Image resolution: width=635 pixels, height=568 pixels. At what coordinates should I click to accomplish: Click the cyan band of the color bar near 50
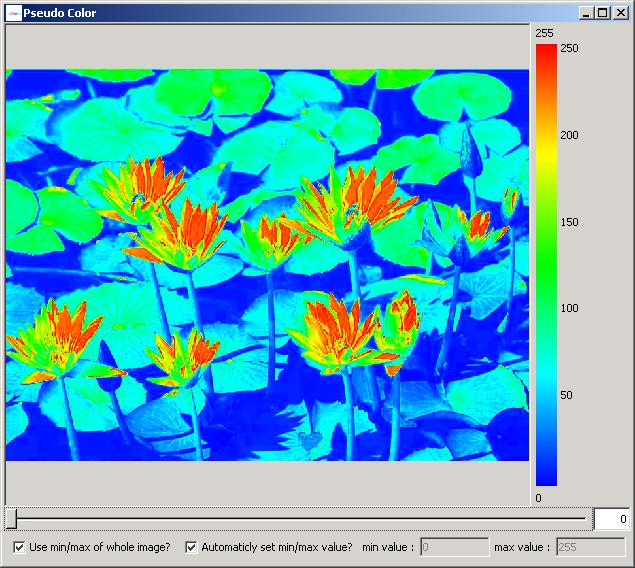[x=546, y=395]
